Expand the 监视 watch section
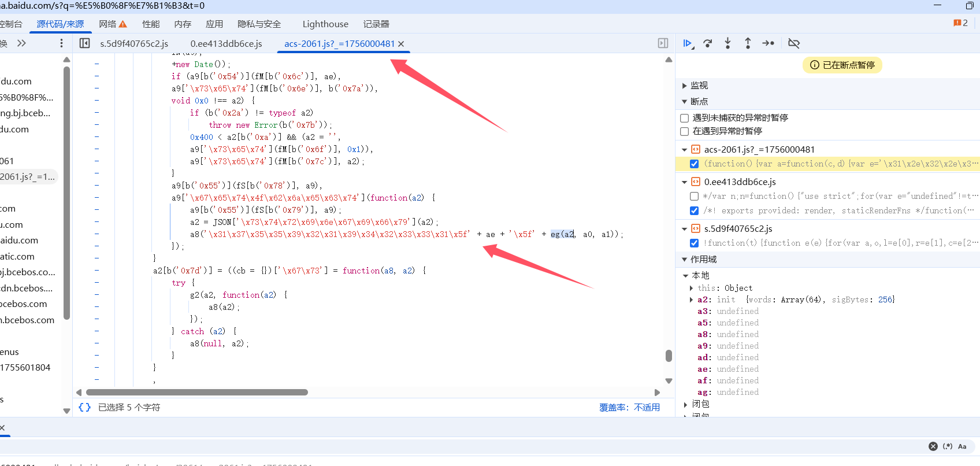Viewport: 980px width, 466px height. (x=685, y=86)
